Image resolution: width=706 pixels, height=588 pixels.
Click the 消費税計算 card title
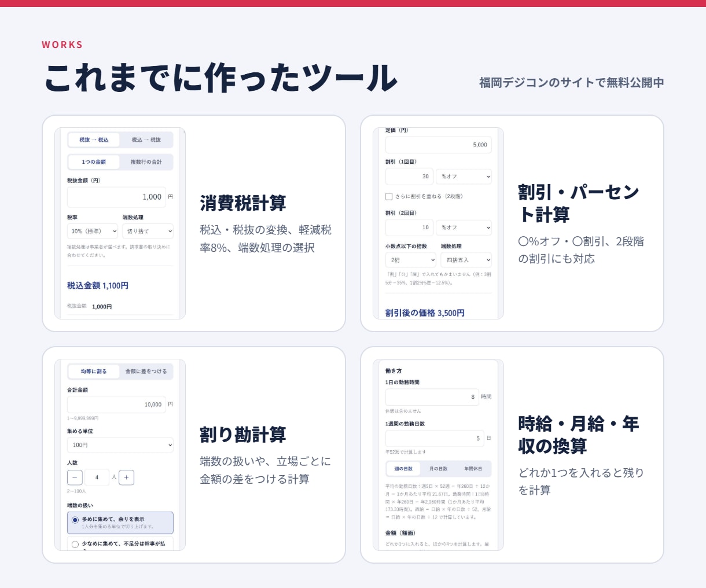coord(243,203)
